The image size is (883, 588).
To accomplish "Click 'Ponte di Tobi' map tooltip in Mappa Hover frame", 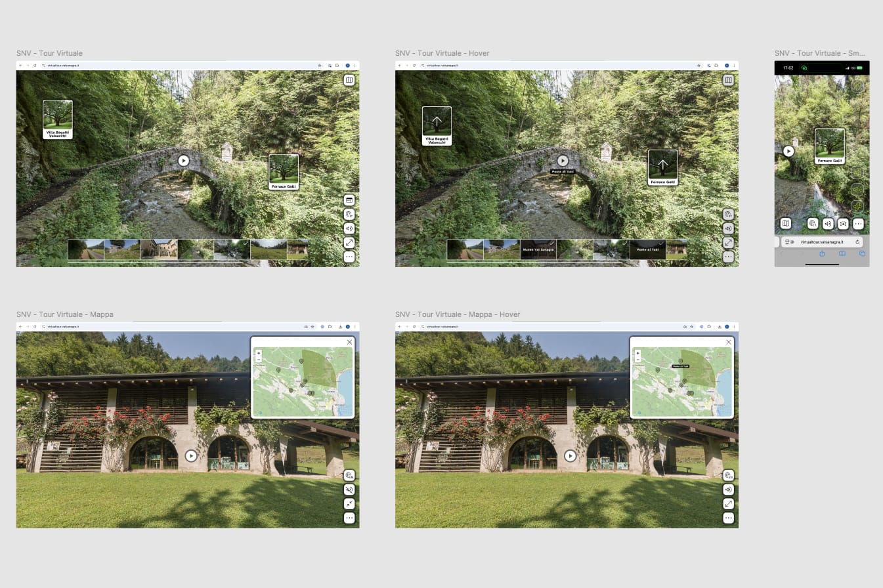I will (x=679, y=366).
